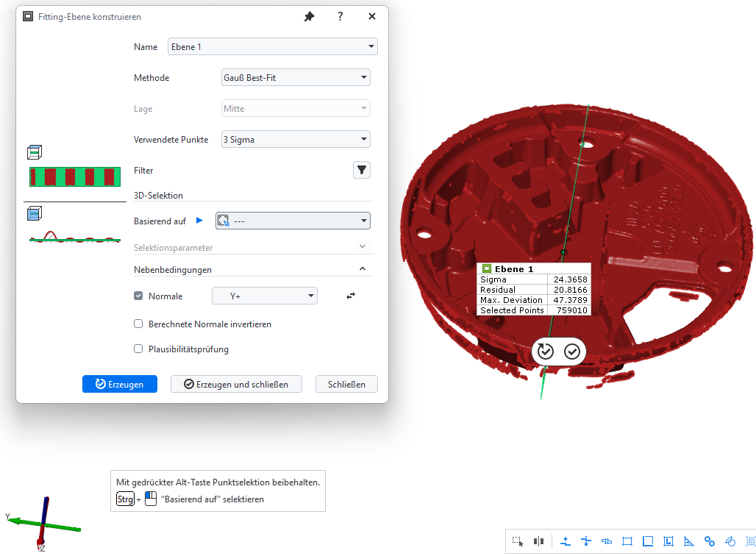The height and width of the screenshot is (556, 756).
Task: Click the create-and-repeat circular icon in 3D view
Action: point(545,352)
